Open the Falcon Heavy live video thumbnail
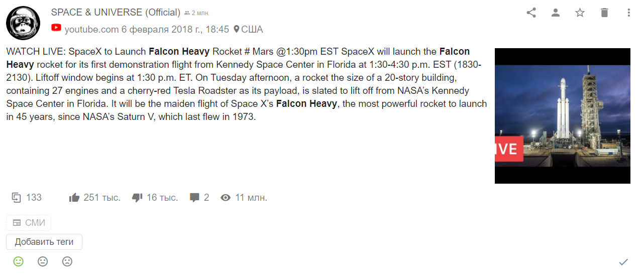The image size is (644, 278). tap(563, 116)
